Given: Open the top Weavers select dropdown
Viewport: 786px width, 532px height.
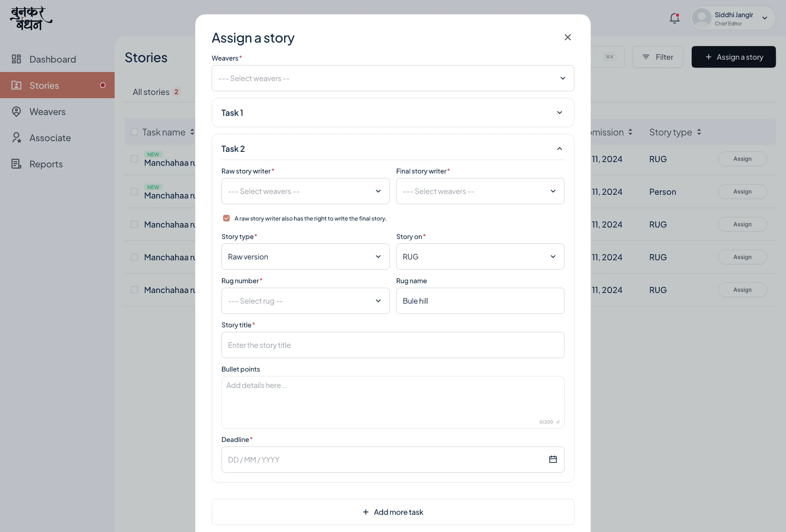Looking at the screenshot, I should [393, 78].
